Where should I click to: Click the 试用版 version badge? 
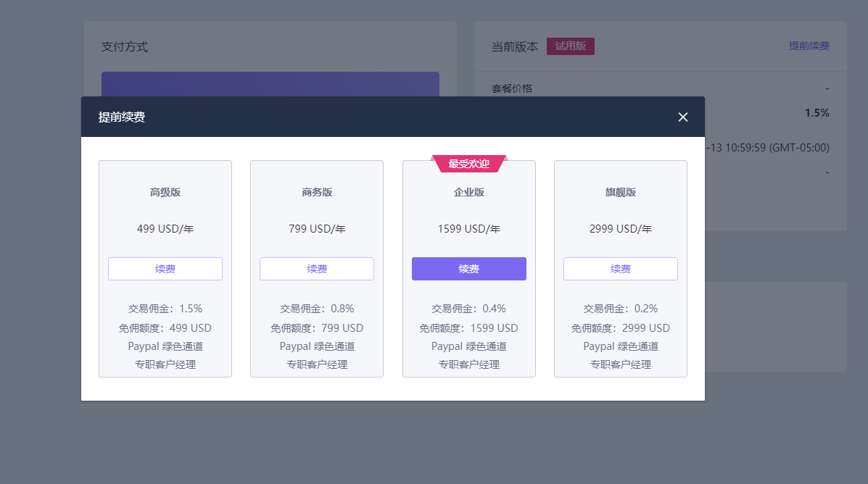(571, 46)
